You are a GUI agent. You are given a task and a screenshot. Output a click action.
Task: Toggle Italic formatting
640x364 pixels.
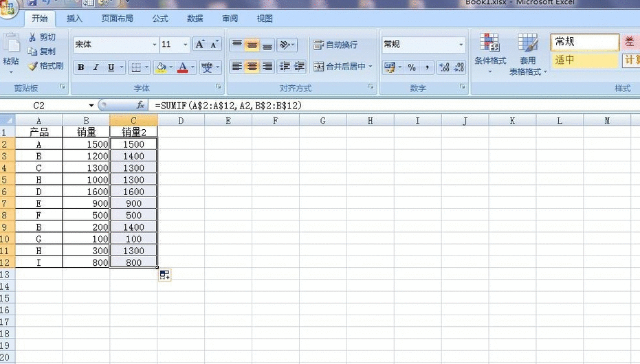(x=96, y=67)
